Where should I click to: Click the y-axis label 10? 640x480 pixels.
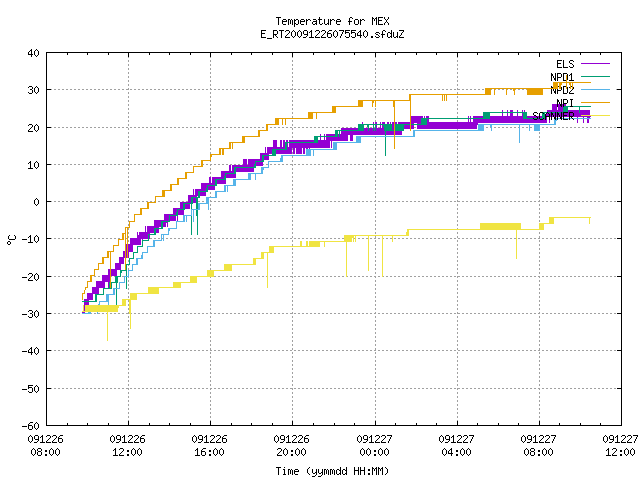33,165
